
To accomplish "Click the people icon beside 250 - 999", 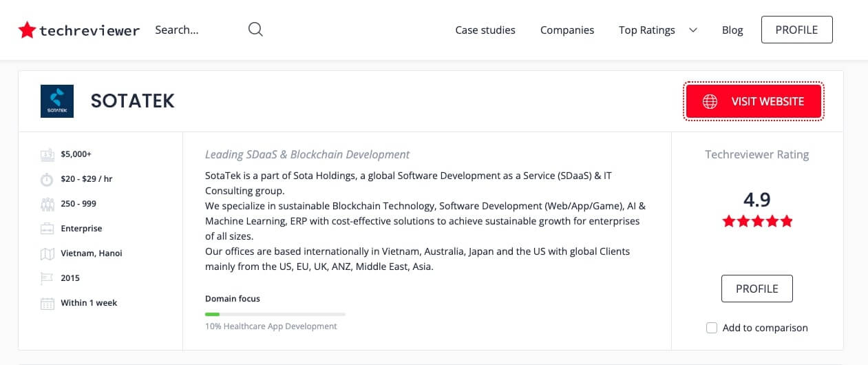I will [47, 204].
